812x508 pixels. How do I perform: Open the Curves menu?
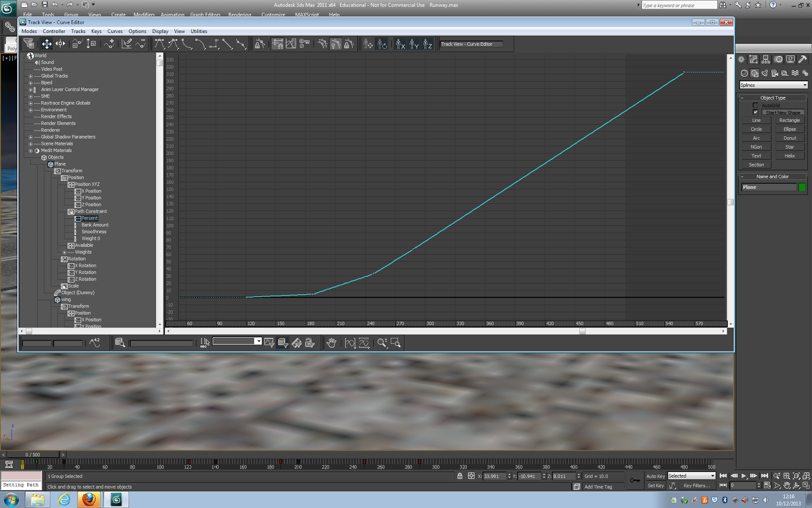[115, 31]
